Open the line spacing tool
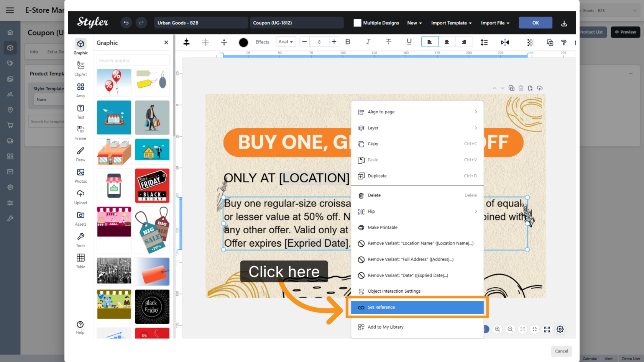Screen dimensions: 644x362 pyautogui.click(x=484, y=42)
